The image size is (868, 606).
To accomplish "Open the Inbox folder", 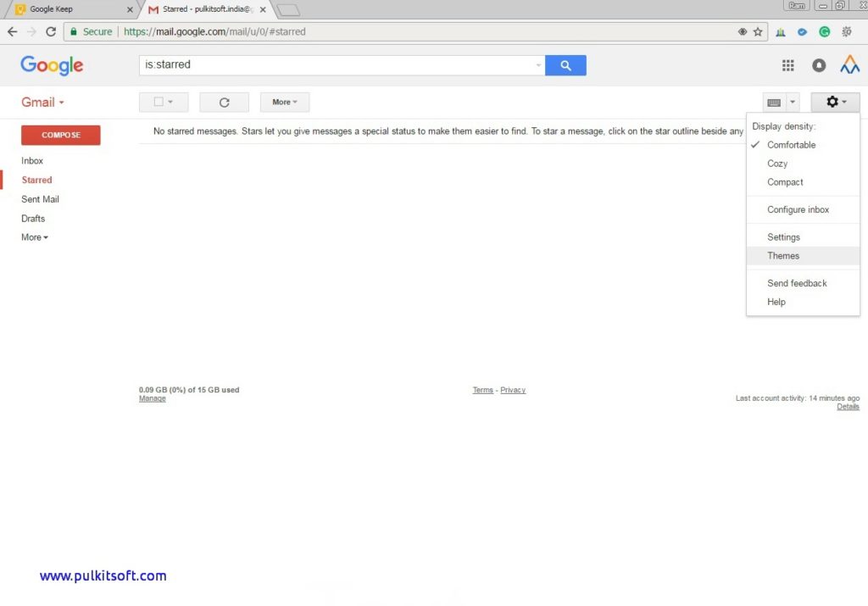I will (x=32, y=161).
